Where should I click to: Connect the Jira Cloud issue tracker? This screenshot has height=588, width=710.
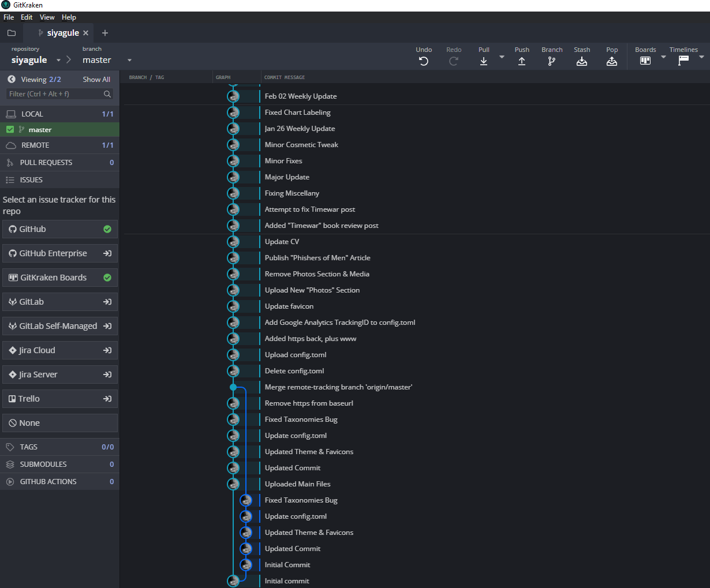tap(60, 350)
